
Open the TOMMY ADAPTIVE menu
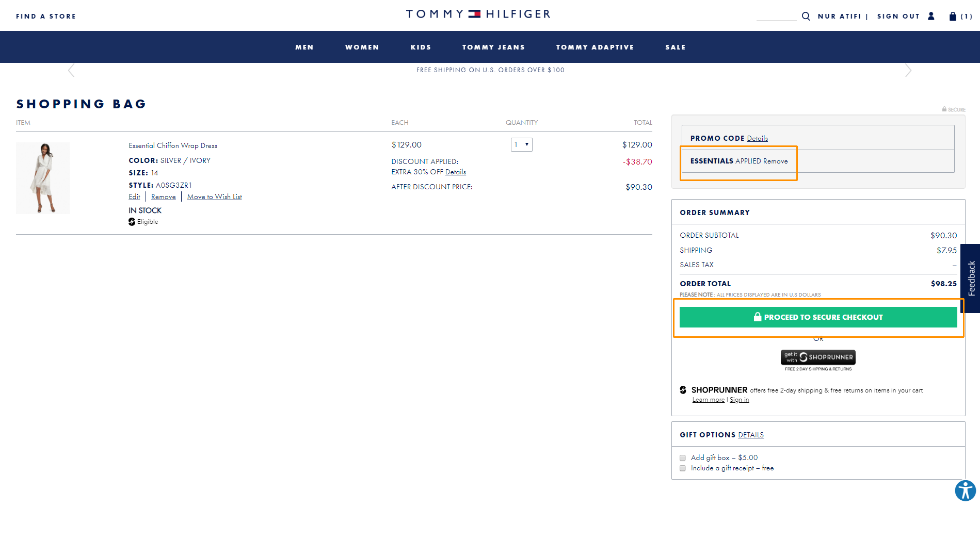click(595, 47)
